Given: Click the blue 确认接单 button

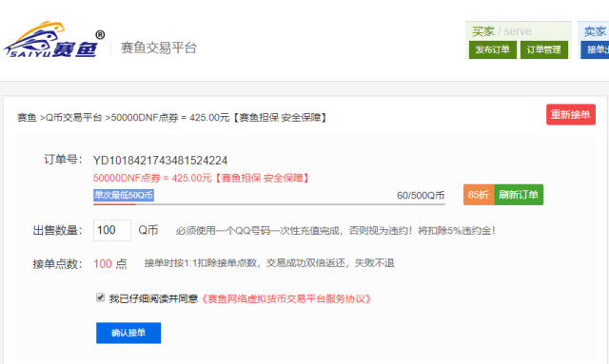Looking at the screenshot, I should pyautogui.click(x=128, y=333).
